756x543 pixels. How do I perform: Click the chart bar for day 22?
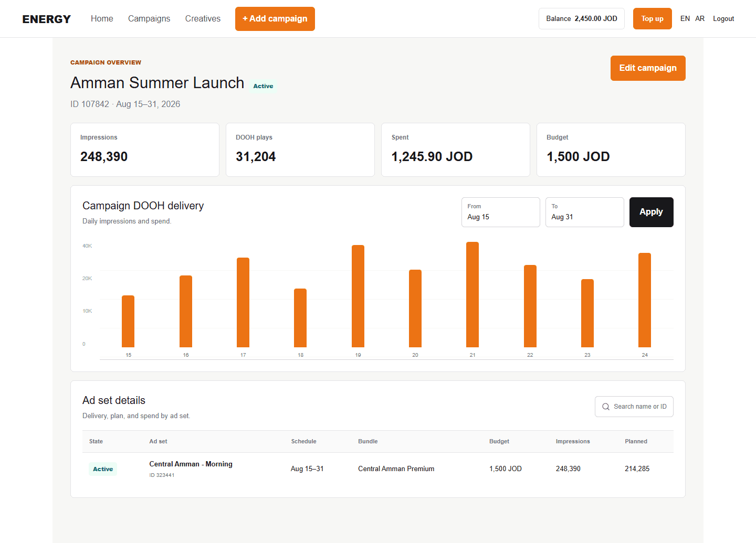tap(530, 306)
